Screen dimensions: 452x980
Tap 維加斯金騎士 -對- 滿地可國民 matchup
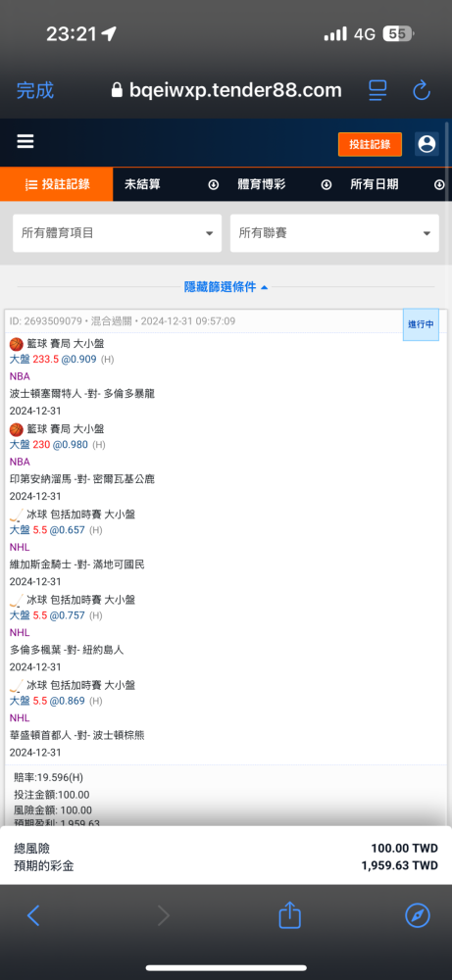click(76, 564)
